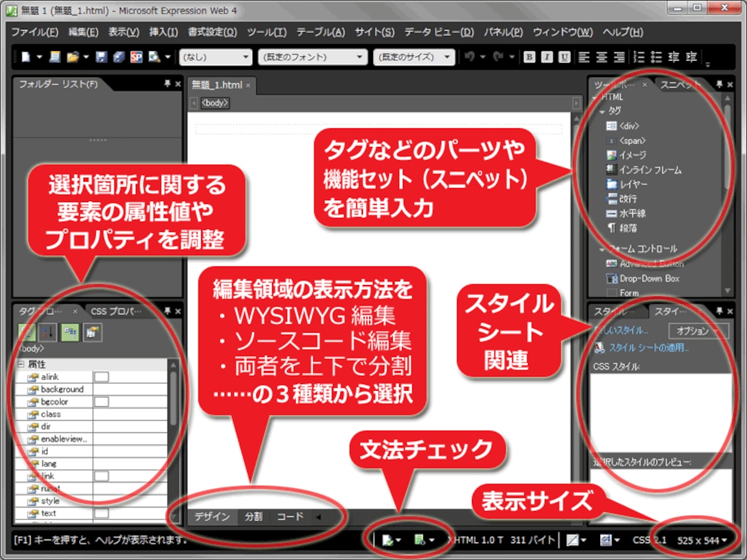
Task: Switch to the コード view tab
Action: point(290,516)
